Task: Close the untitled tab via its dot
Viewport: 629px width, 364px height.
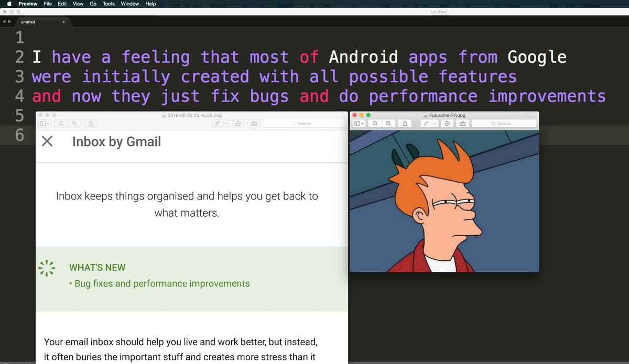Action: [63, 22]
